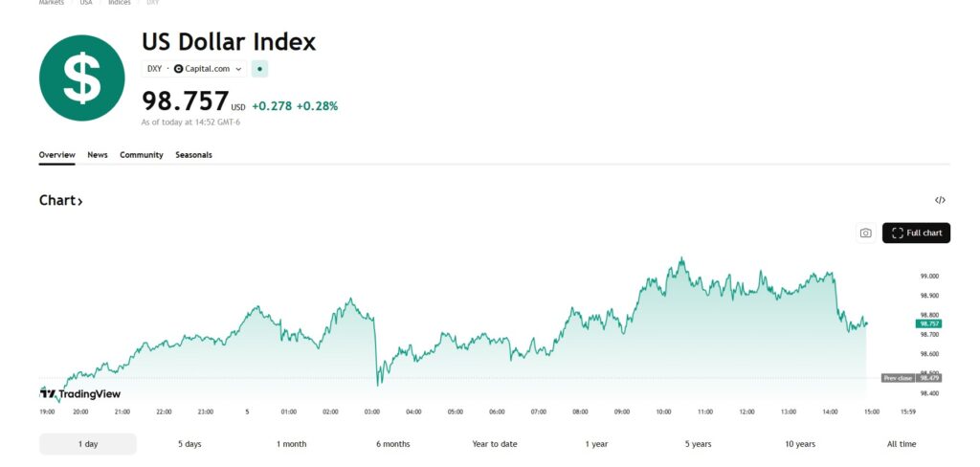The width and height of the screenshot is (980, 467).
Task: Select the 1 day time range
Action: click(87, 444)
